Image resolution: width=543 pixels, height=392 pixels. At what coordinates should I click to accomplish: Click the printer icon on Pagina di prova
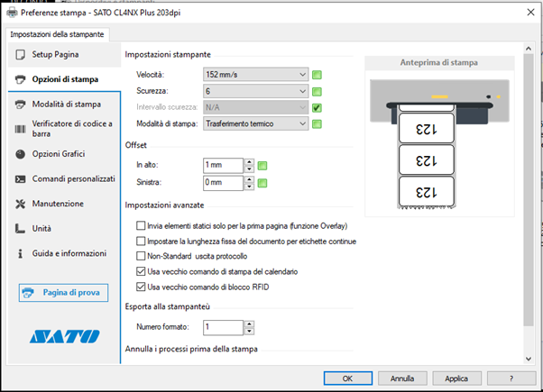[28, 293]
